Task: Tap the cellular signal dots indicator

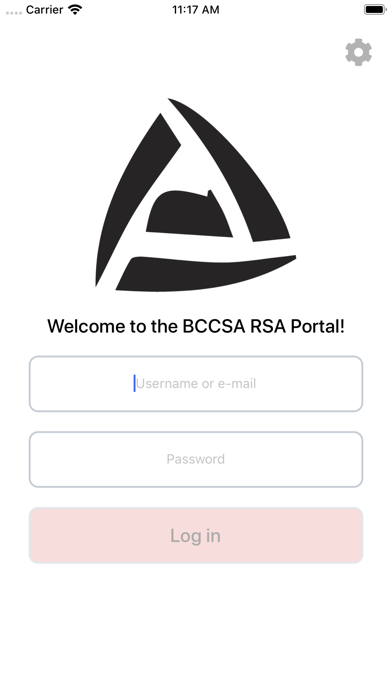Action: [x=14, y=12]
